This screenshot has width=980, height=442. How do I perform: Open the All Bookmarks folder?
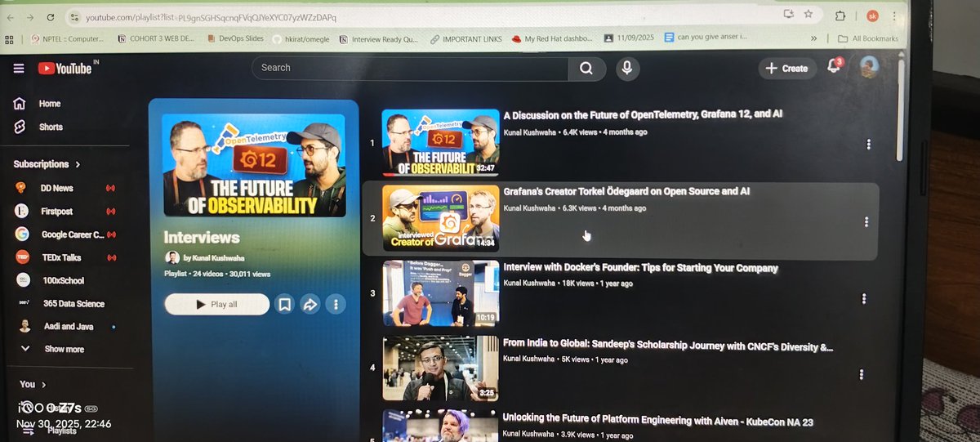click(x=868, y=38)
